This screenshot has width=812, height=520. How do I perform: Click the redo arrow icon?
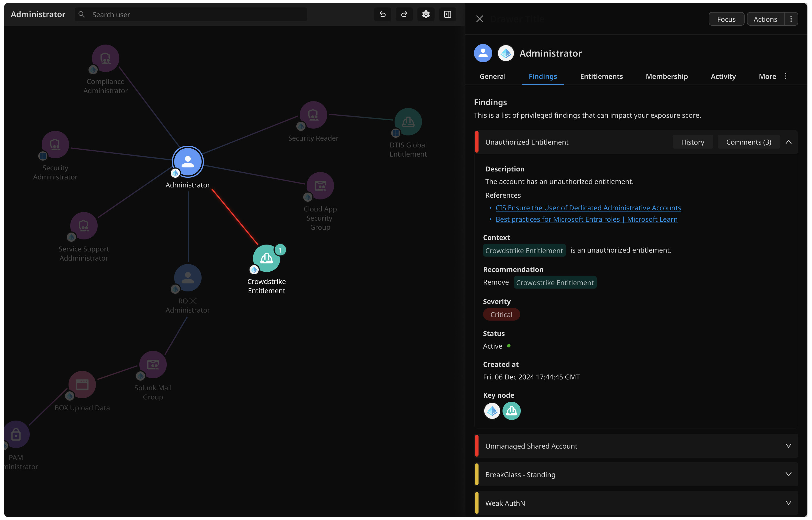[x=404, y=14]
